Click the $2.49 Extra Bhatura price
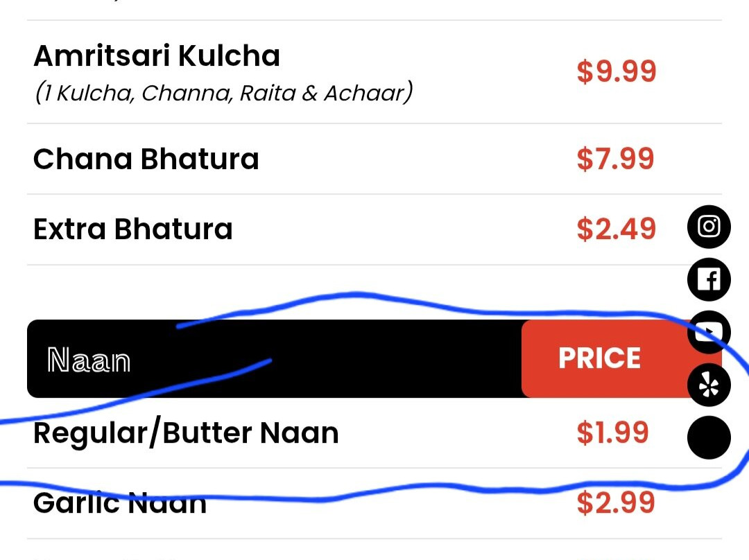Screen dimensions: 749x560 pyautogui.click(x=616, y=229)
